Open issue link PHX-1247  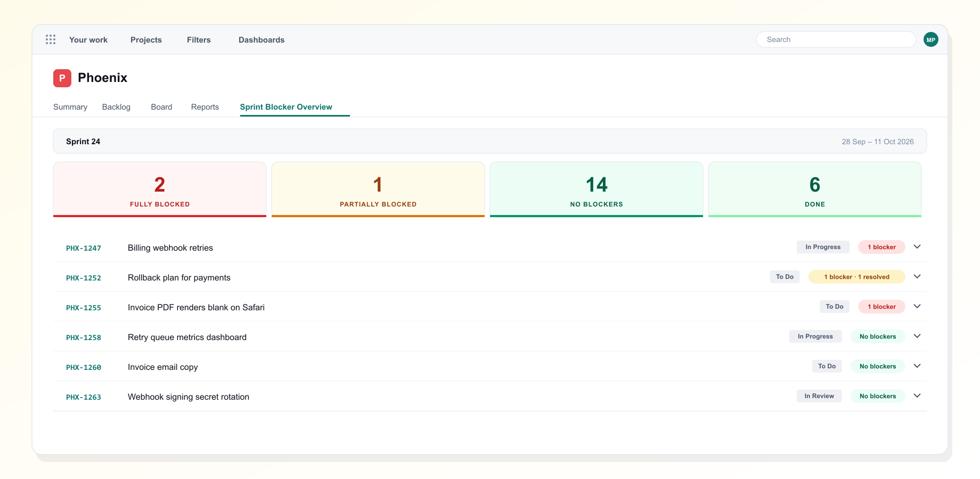click(84, 248)
